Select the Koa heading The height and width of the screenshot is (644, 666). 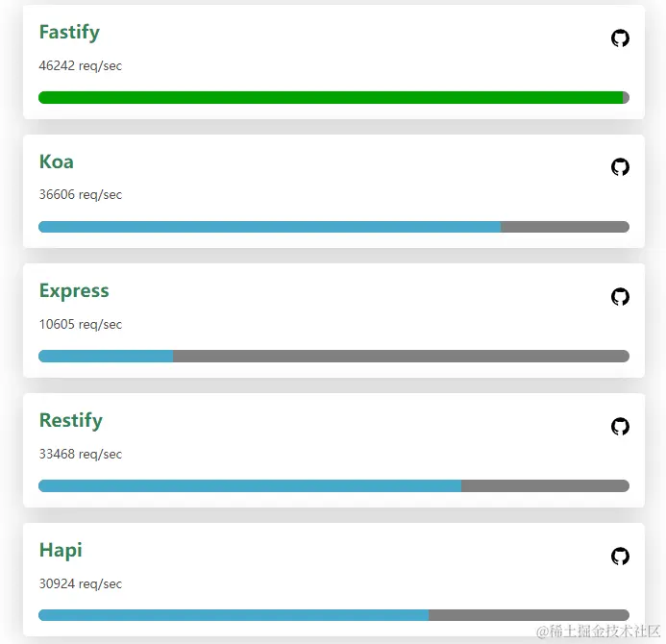57,161
